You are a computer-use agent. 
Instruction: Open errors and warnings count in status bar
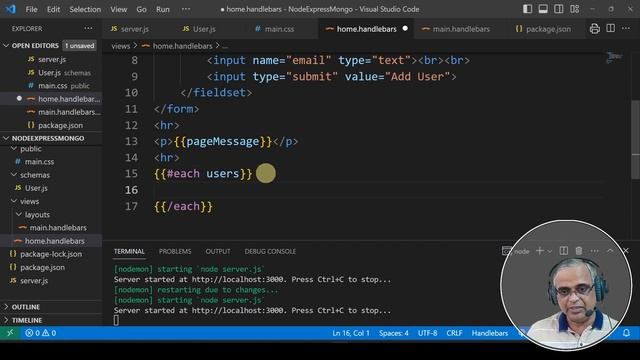(40, 333)
